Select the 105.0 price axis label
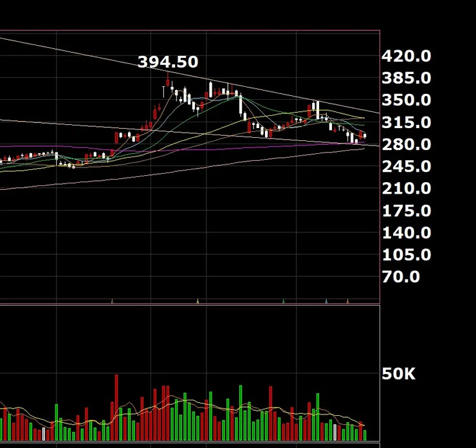The image size is (476, 448). 406,255
